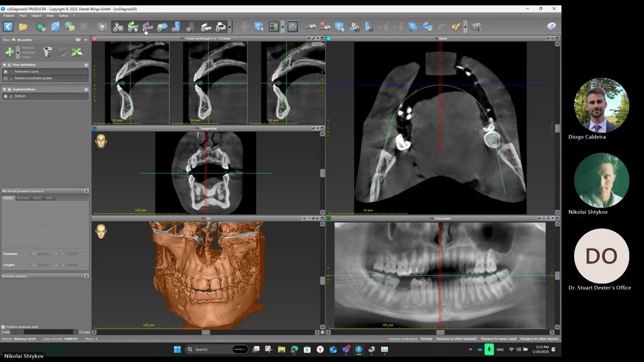Click Distance to nerve canal button
The height and width of the screenshot is (362, 644).
point(499,339)
